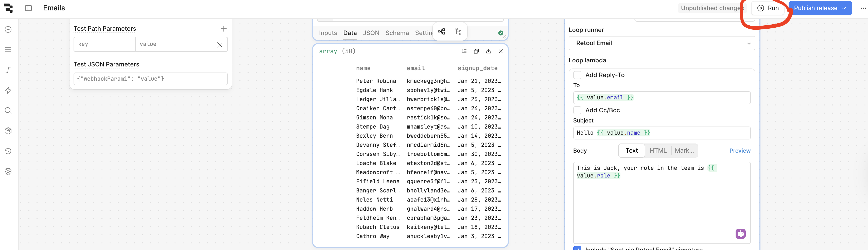The height and width of the screenshot is (250, 868).
Task: Copy the array results to clipboard
Action: [476, 51]
